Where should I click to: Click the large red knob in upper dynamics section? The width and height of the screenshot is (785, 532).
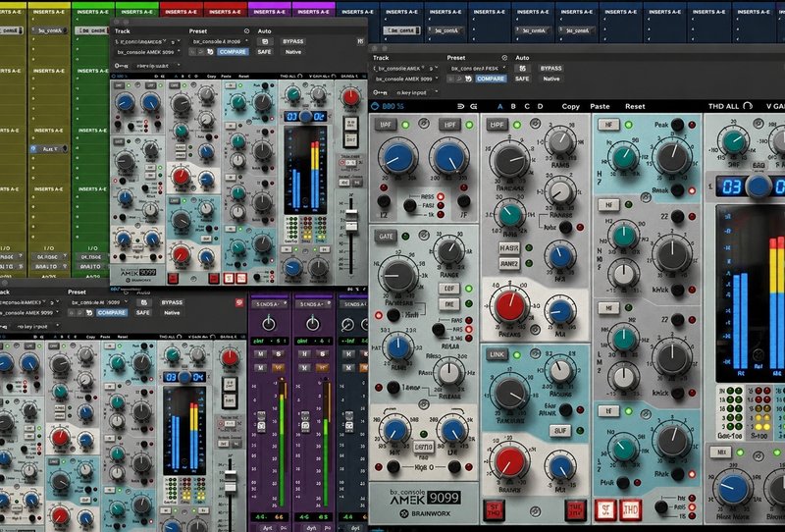coord(509,306)
